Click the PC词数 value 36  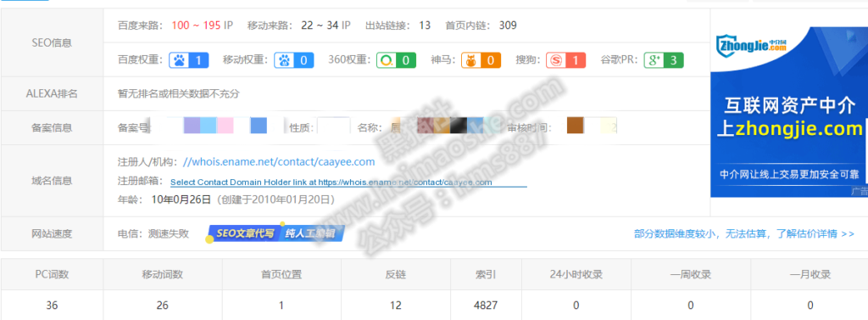pyautogui.click(x=52, y=305)
